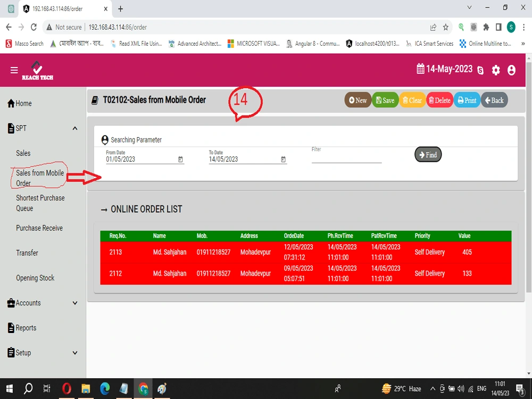532x399 pixels.
Task: Open Angular 8 - Commu... bookmark
Action: click(313, 44)
